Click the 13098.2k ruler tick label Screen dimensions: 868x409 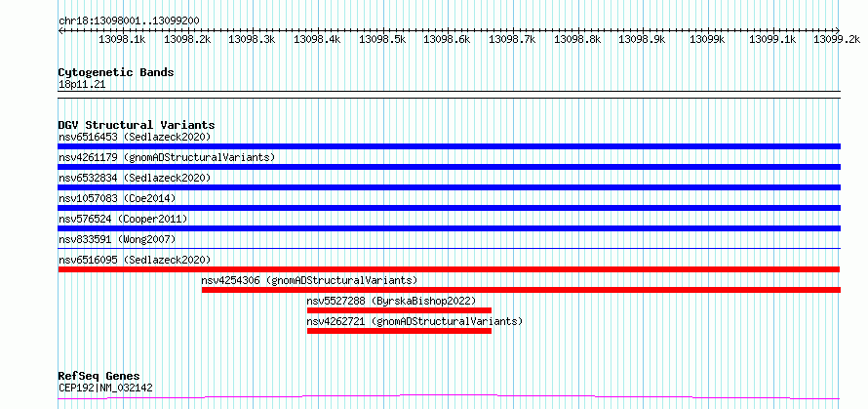click(187, 39)
